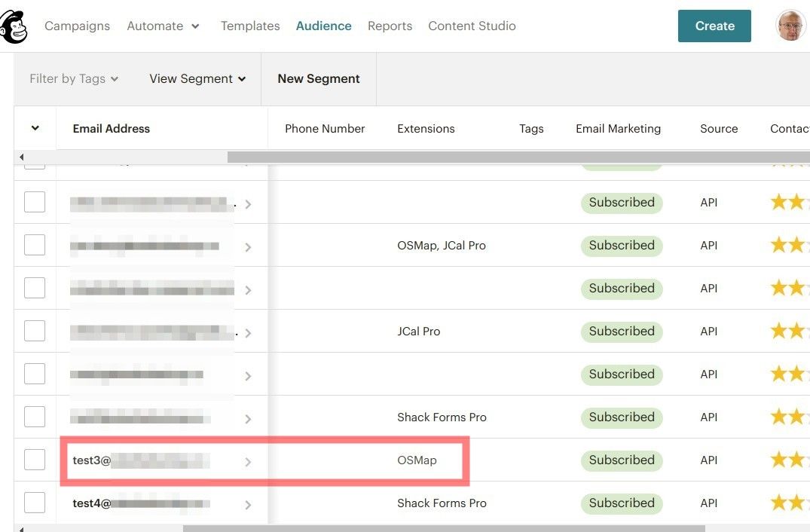Click the JCal Pro extensions cell
810x532 pixels.
tap(418, 331)
